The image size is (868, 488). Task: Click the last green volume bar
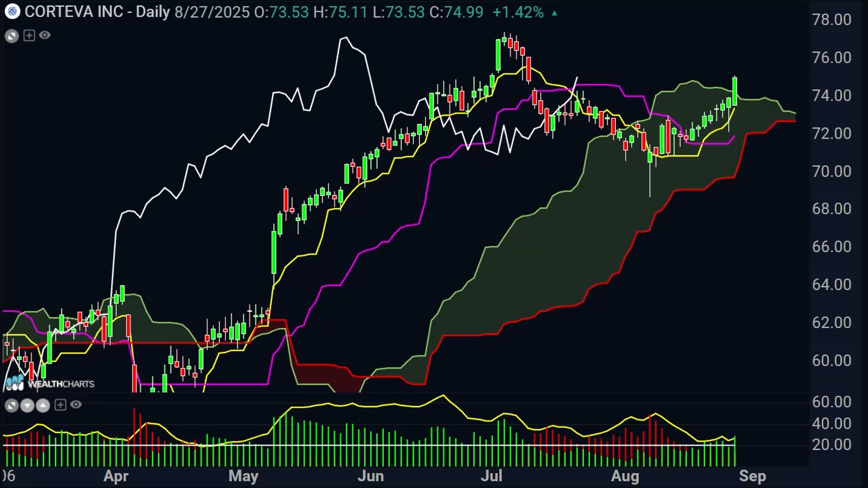pos(735,451)
